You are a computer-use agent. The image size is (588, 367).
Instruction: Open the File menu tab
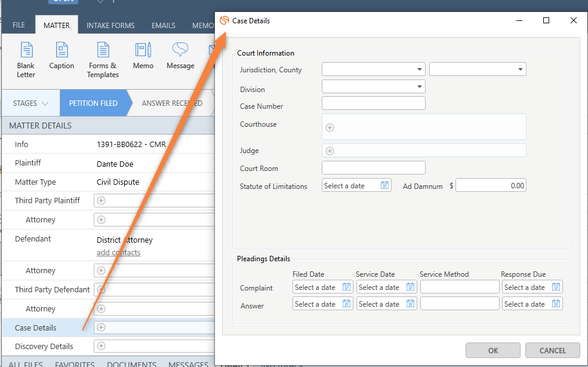19,26
